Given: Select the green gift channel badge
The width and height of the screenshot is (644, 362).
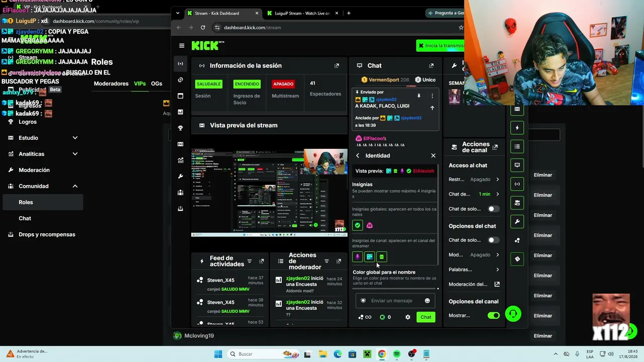Looking at the screenshot, I should point(382,257).
